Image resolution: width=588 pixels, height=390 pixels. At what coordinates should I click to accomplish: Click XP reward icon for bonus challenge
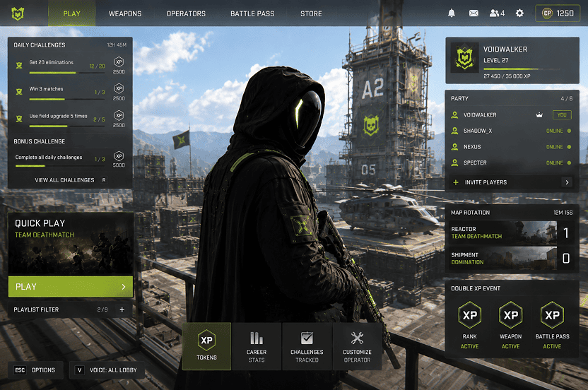pyautogui.click(x=119, y=155)
